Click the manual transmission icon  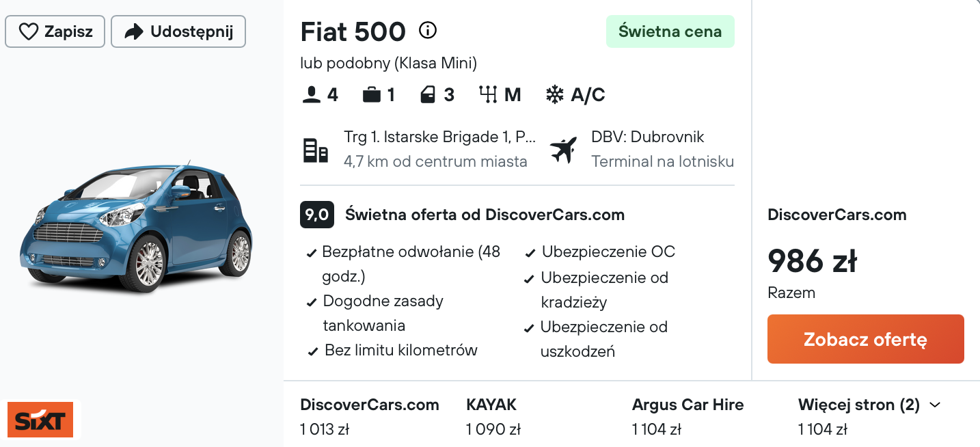click(x=488, y=94)
